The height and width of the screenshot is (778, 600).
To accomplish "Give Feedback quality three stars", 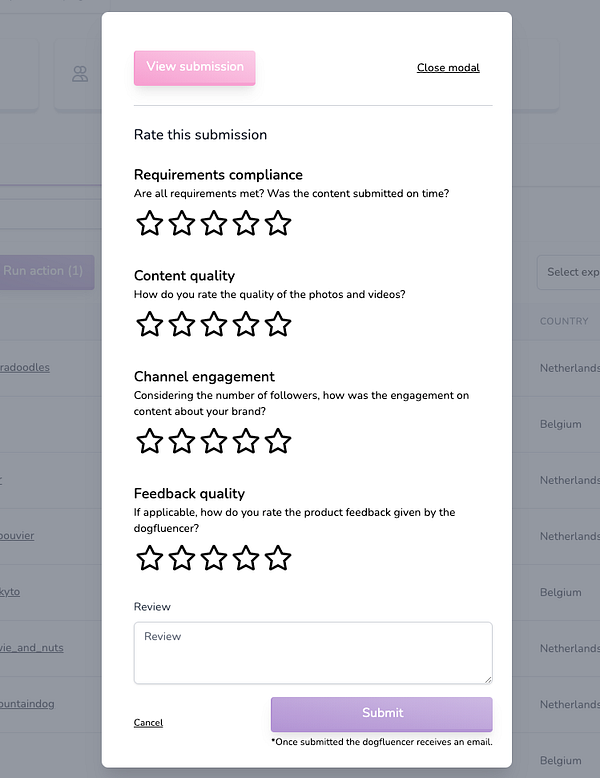I will point(213,558).
